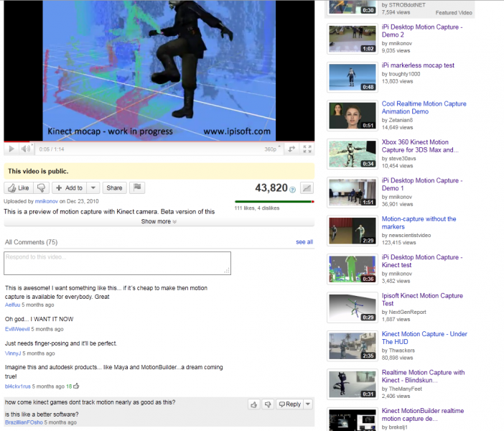Screen dimensions: 504x431
Task: Vote up BrazillianFOsho's comment
Action: pos(254,404)
